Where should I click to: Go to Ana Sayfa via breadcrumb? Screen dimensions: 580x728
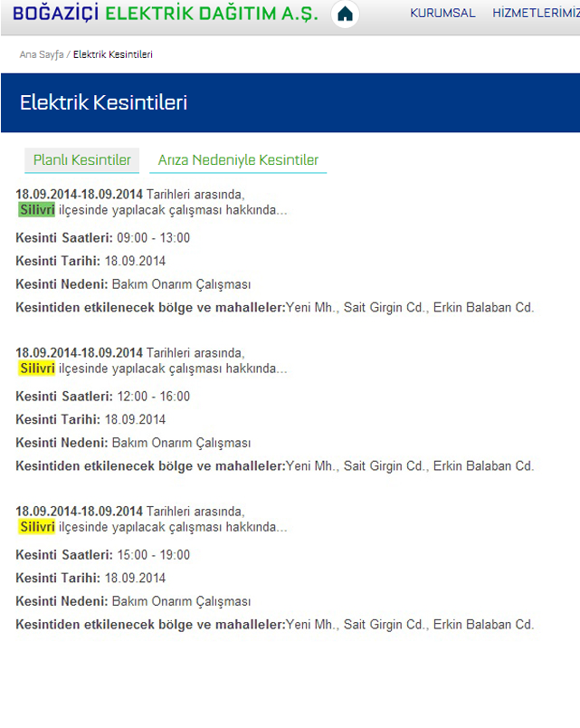(42, 54)
